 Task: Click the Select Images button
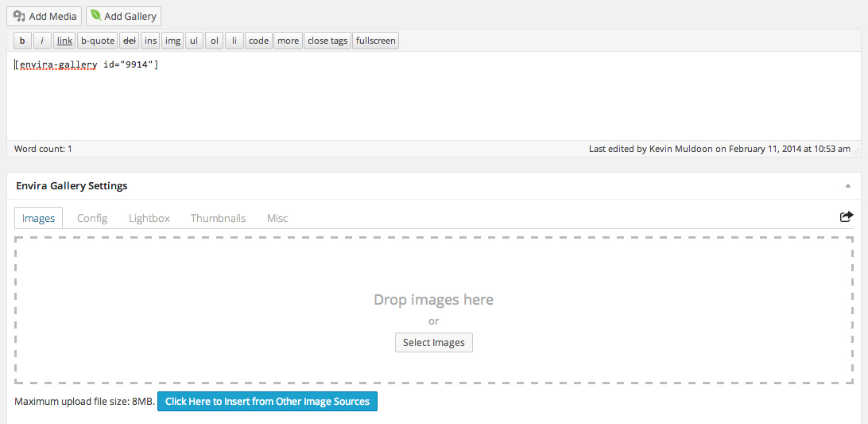[x=433, y=343]
